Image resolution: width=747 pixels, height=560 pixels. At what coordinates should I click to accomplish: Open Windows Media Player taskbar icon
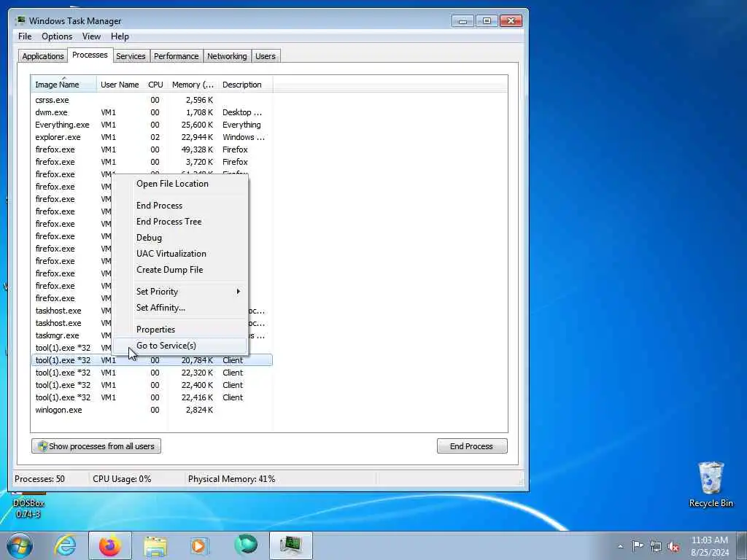199,545
